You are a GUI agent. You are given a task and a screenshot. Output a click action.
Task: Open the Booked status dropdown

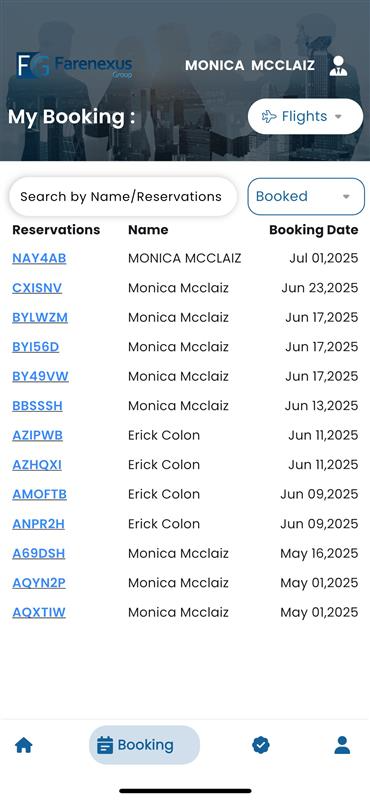click(306, 196)
